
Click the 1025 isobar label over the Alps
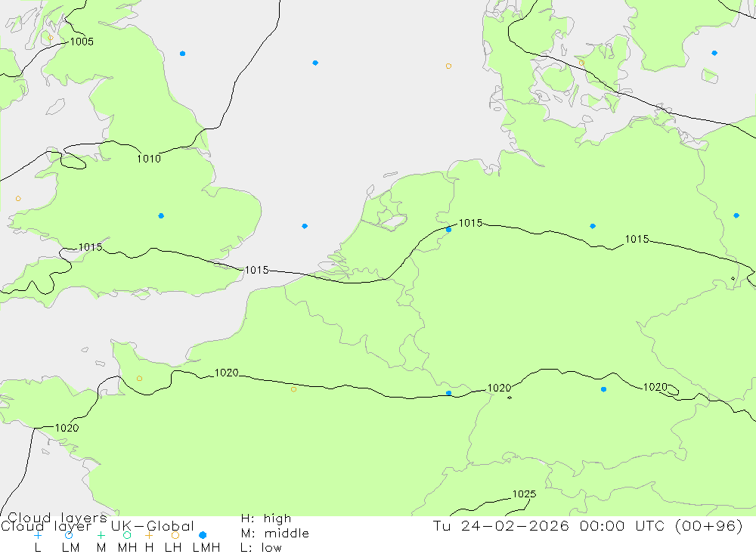coord(524,494)
